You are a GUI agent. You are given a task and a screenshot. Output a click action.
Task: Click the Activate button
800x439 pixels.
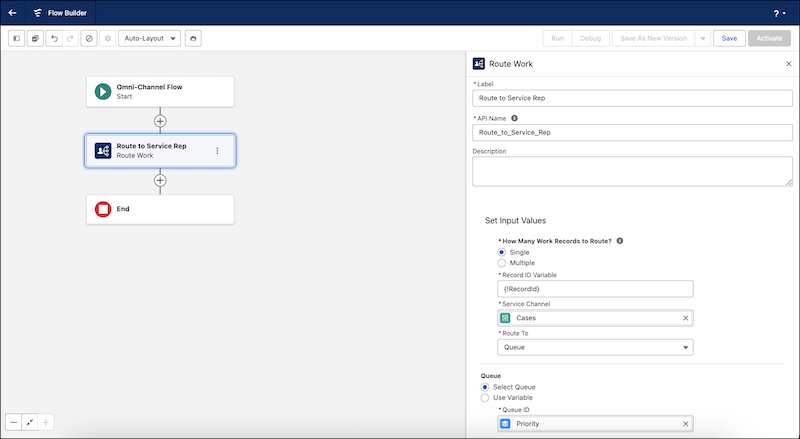pyautogui.click(x=769, y=38)
